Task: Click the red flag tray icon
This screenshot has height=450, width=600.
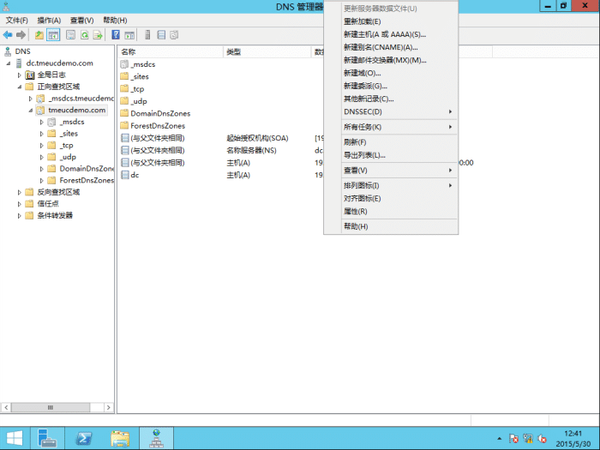Action: (514, 439)
